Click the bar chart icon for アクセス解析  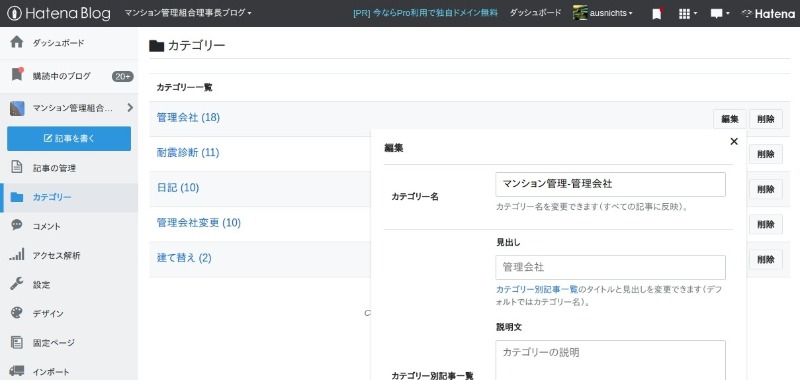pos(17,254)
